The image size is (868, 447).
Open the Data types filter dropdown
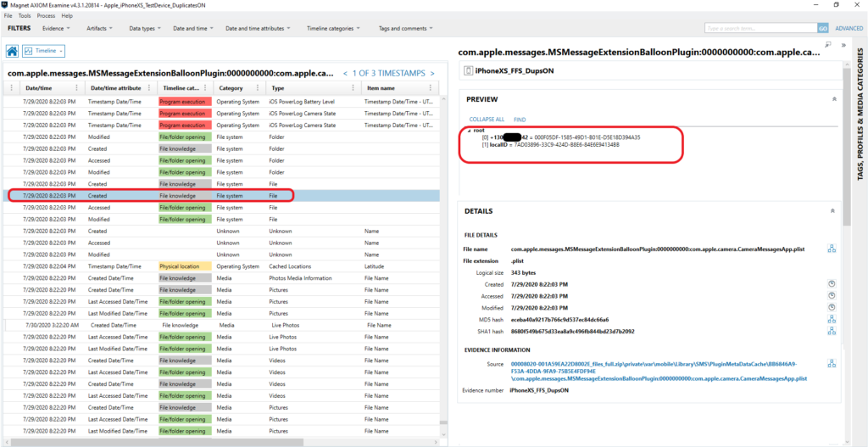[145, 28]
